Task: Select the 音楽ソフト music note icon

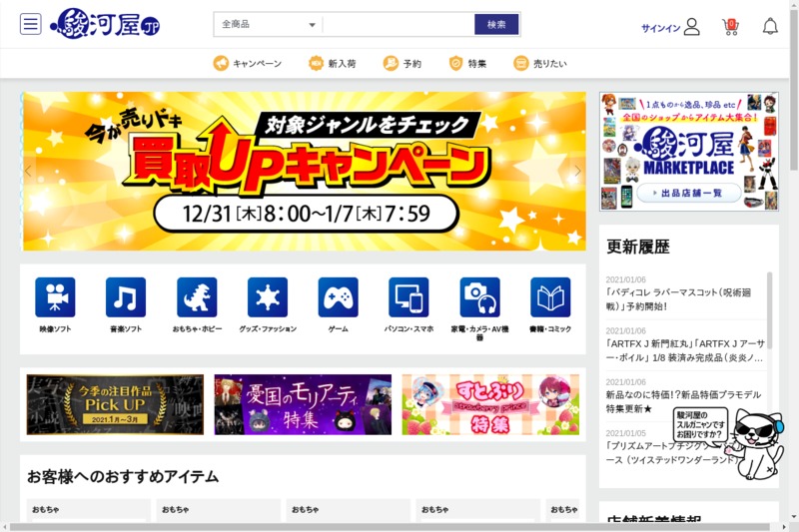Action: (126, 297)
